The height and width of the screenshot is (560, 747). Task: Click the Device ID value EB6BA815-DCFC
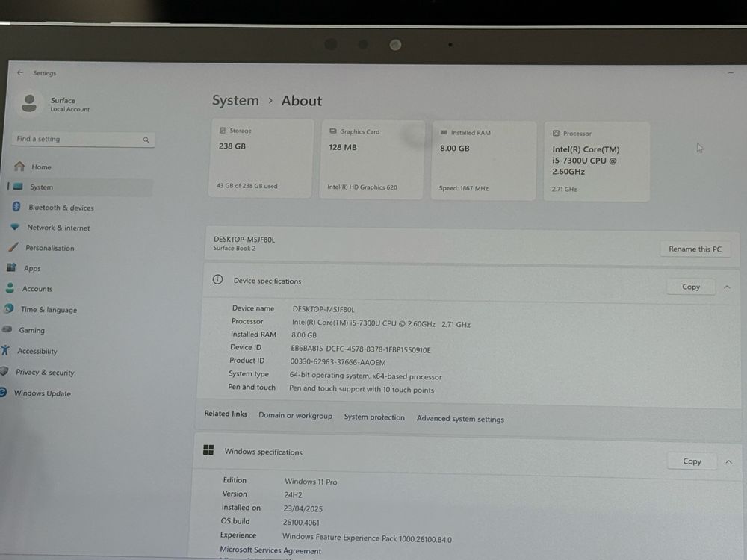pos(361,349)
